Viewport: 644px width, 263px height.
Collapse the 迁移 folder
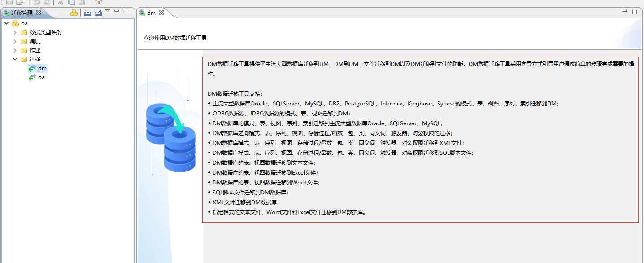click(x=15, y=59)
